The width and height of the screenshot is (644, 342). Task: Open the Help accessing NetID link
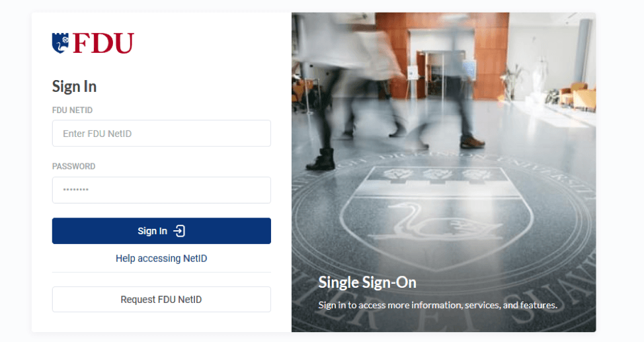(161, 259)
